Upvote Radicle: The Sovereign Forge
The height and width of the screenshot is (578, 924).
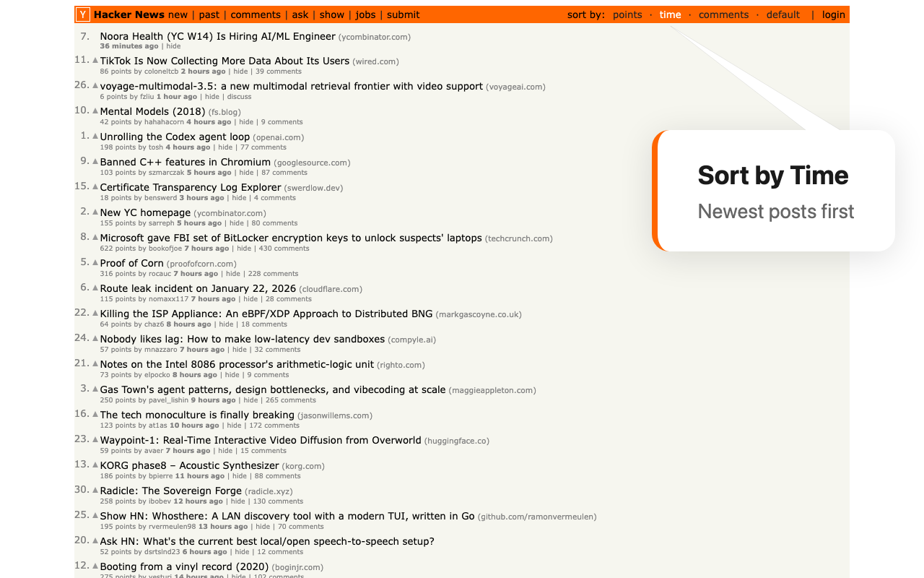[95, 490]
